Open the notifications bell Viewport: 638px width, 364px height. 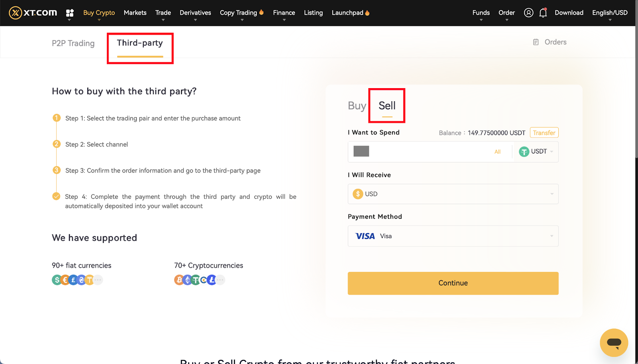tap(543, 13)
